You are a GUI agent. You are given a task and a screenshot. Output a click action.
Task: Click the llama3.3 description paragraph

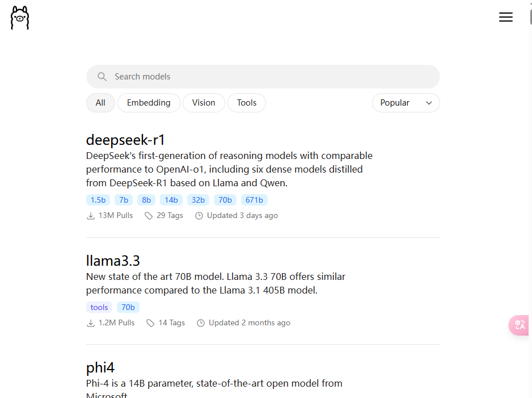[x=216, y=283]
